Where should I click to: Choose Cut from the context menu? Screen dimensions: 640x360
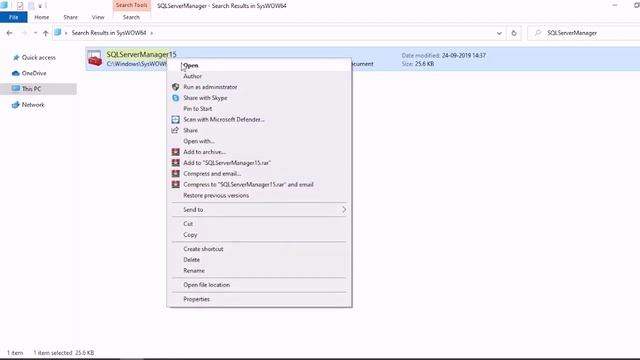[x=259, y=224]
